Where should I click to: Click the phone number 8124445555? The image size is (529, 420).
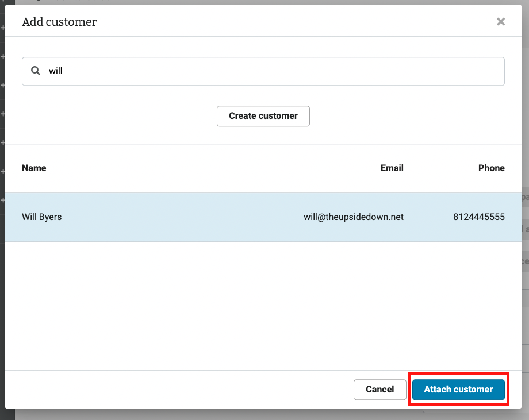click(478, 217)
